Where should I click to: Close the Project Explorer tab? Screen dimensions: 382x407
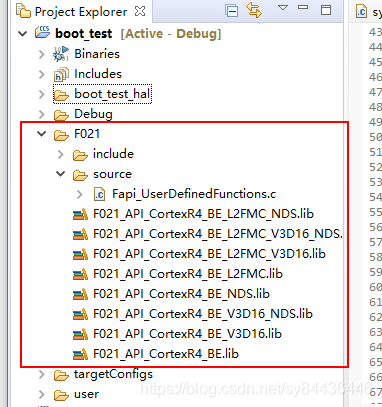point(140,11)
